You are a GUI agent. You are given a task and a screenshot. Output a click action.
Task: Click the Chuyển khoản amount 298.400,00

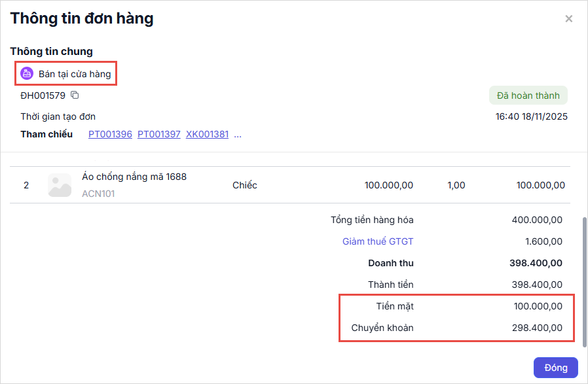click(x=537, y=328)
